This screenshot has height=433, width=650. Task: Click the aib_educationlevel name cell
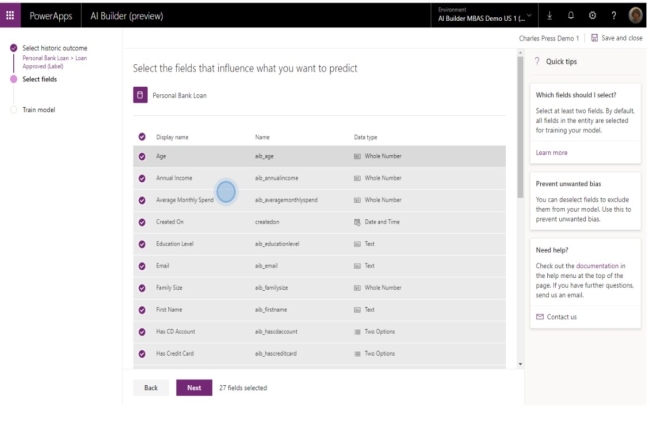(277, 244)
